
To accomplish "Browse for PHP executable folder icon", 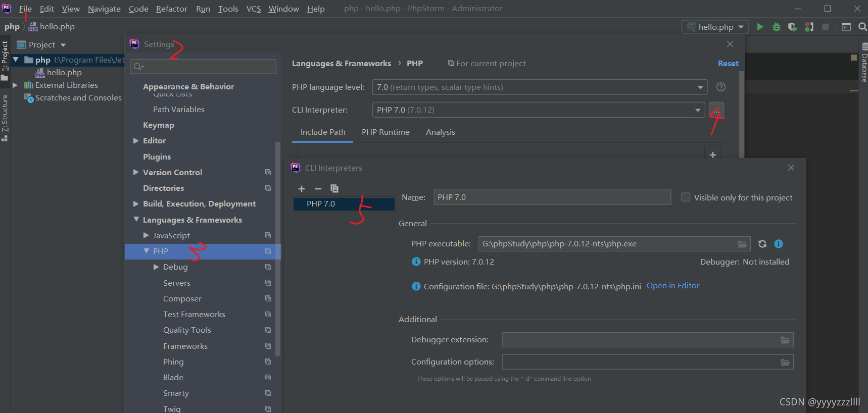I will [742, 244].
